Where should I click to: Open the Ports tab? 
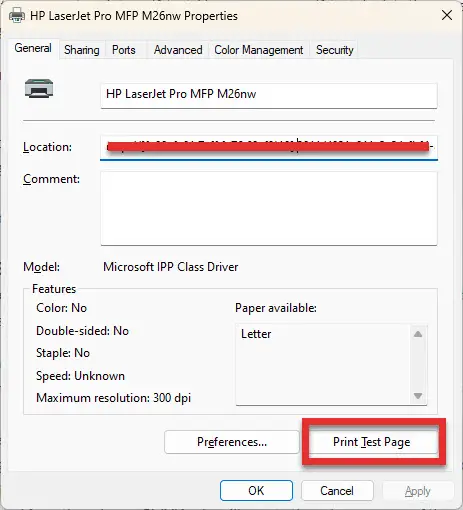point(124,50)
